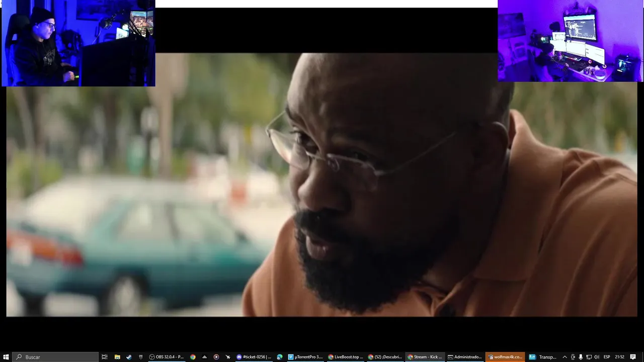Open the network tray icon
Screen dimensions: 644x362
coord(589,357)
